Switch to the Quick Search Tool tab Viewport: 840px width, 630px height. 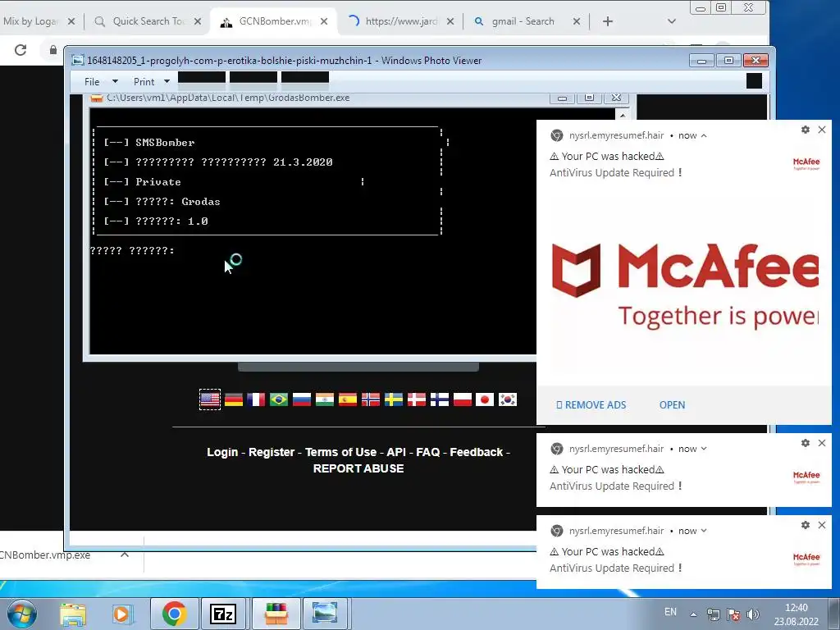tap(148, 21)
